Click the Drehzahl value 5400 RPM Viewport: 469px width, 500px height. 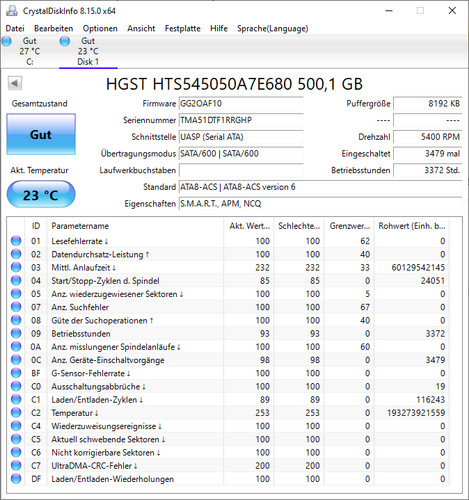point(428,137)
